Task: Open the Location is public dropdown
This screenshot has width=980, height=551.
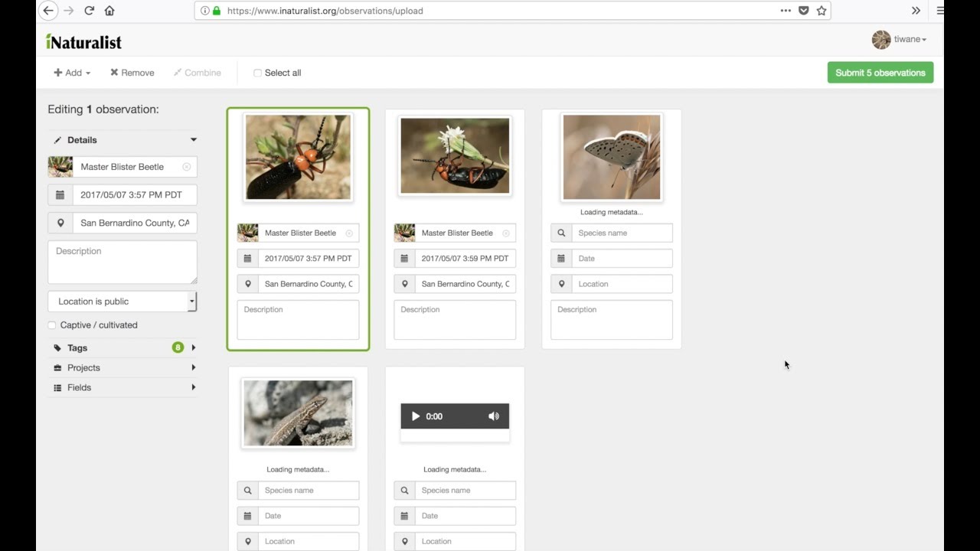Action: (122, 302)
